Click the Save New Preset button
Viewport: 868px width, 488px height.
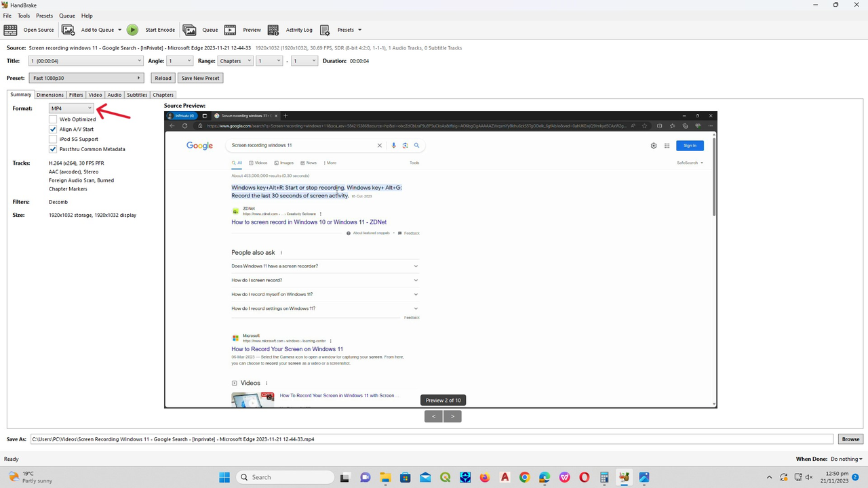point(201,78)
